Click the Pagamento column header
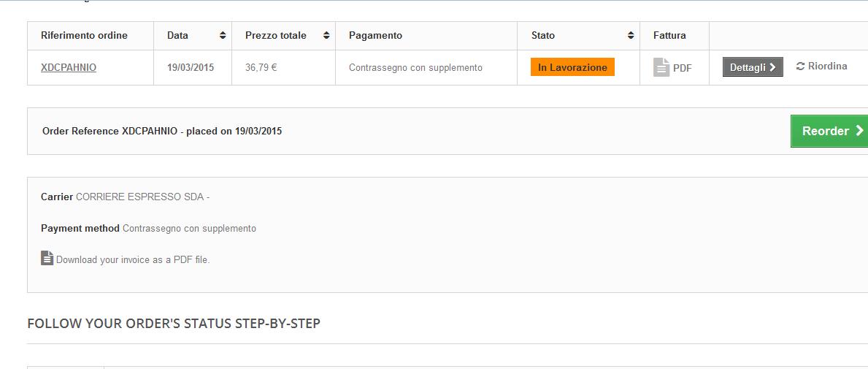This screenshot has width=868, height=369. click(375, 35)
